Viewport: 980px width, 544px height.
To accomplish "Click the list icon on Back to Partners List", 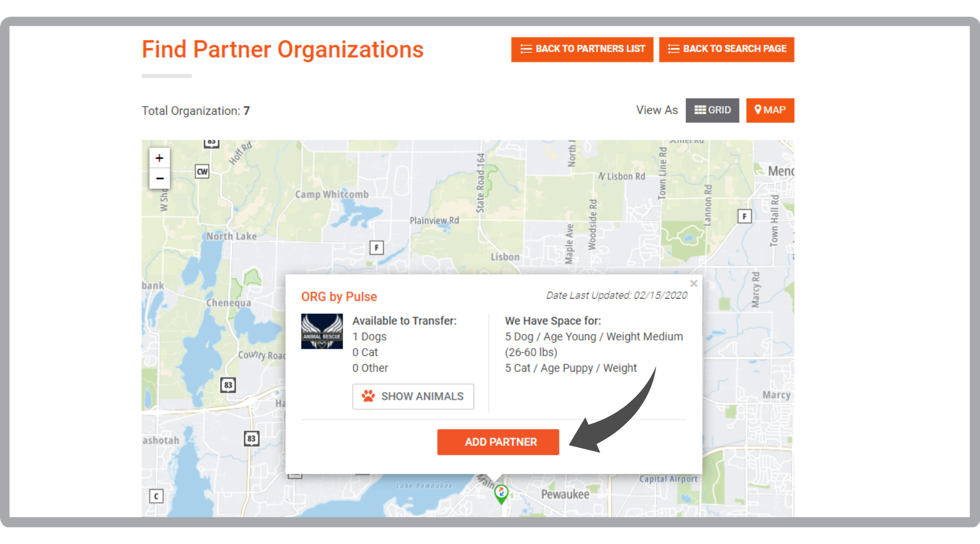I will 526,49.
